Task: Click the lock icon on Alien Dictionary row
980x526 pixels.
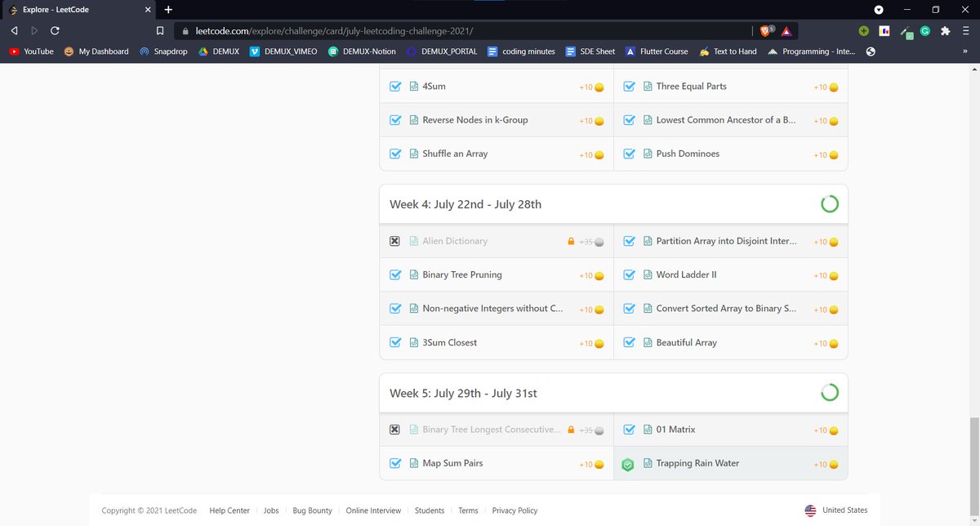Action: pyautogui.click(x=572, y=242)
